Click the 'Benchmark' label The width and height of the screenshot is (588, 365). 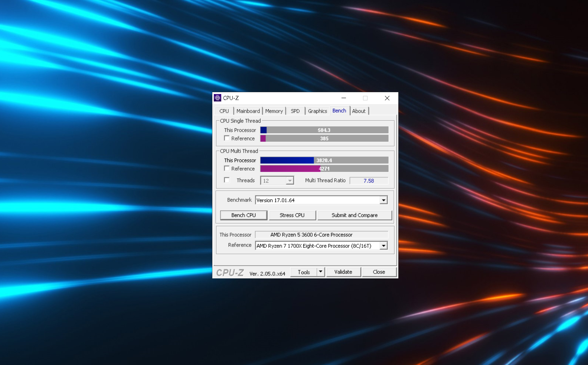pos(239,200)
